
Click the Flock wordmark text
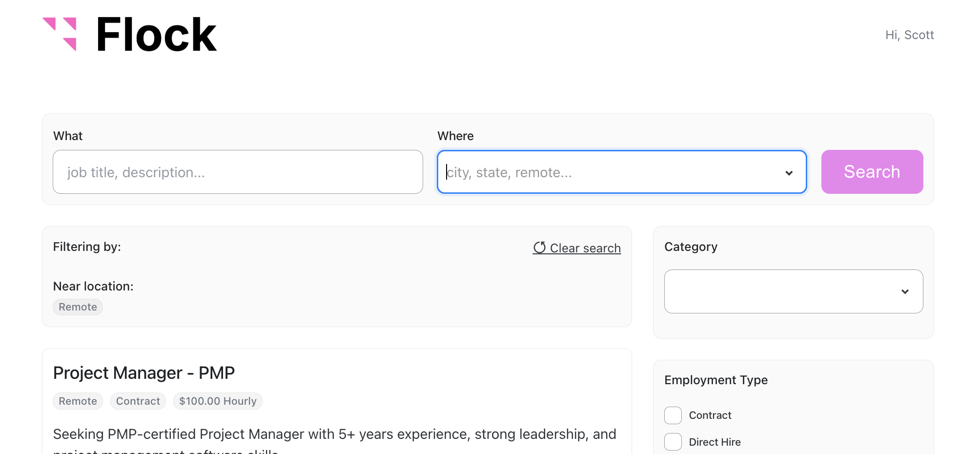click(156, 35)
